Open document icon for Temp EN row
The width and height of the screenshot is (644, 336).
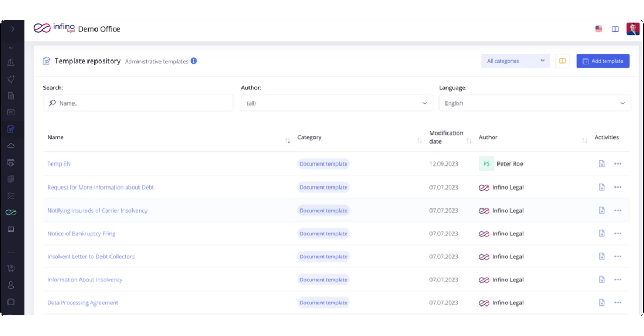click(x=602, y=164)
